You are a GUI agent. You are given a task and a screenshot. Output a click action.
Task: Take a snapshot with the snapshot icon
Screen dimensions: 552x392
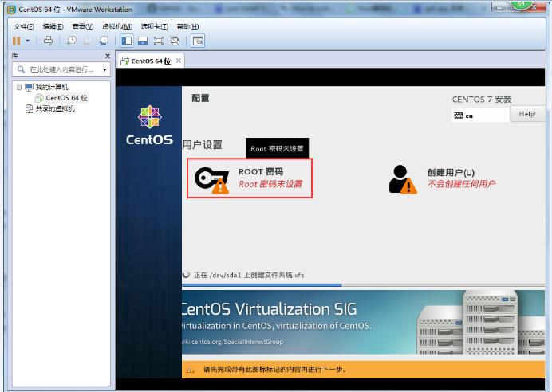click(x=72, y=41)
